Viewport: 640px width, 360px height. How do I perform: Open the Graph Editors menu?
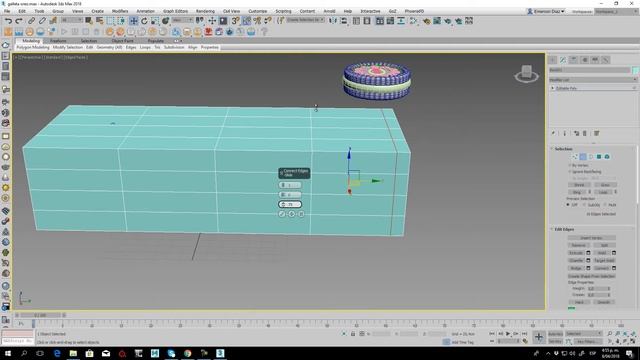(175, 11)
